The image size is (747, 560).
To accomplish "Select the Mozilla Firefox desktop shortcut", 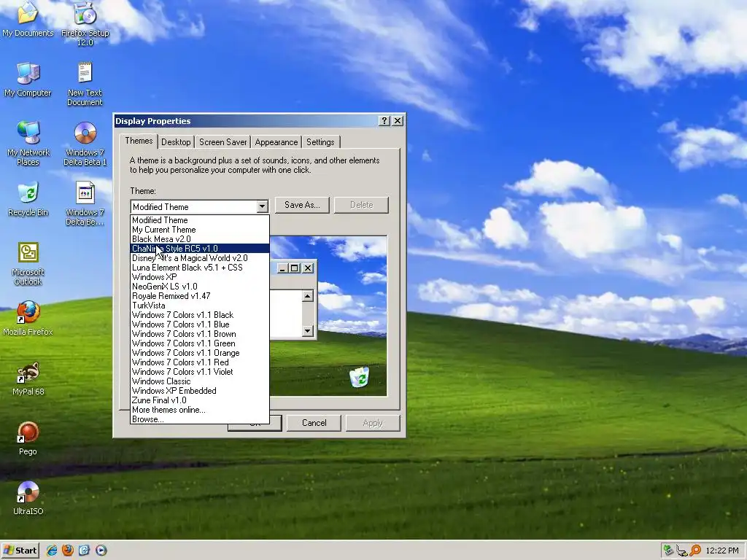I will tap(28, 318).
